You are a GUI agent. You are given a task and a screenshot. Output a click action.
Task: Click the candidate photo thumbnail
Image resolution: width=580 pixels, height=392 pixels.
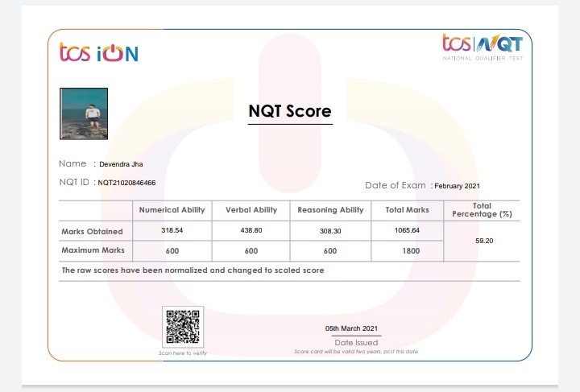pyautogui.click(x=84, y=113)
